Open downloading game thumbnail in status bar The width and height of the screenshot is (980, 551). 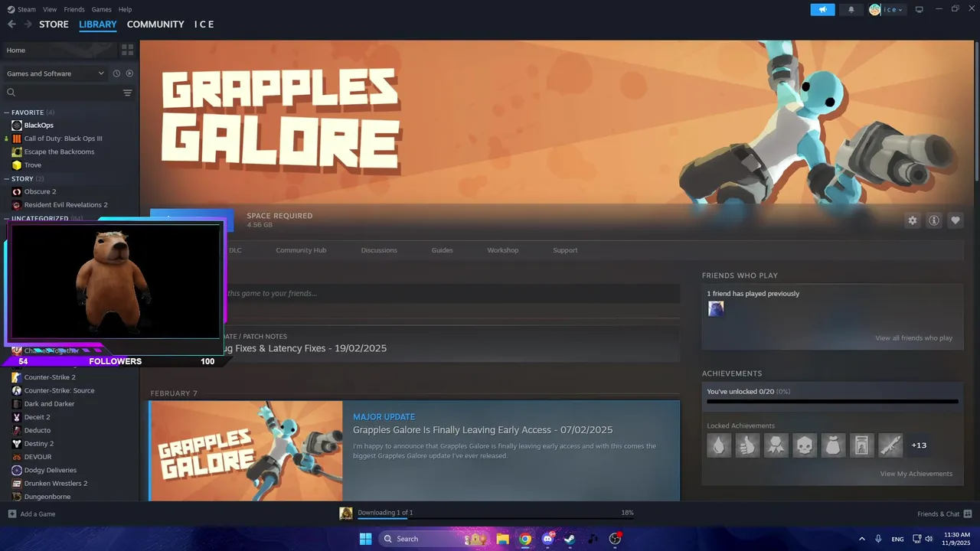click(x=346, y=514)
